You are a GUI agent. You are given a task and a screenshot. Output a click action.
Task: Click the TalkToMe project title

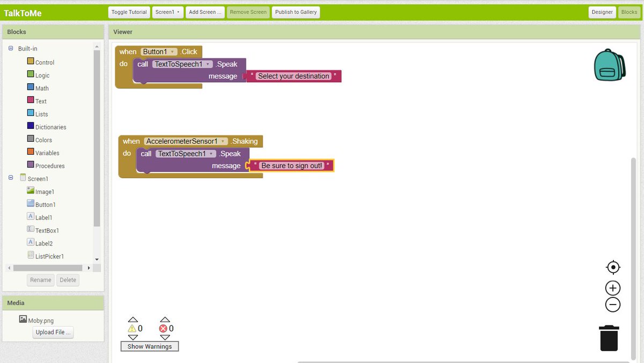(23, 13)
